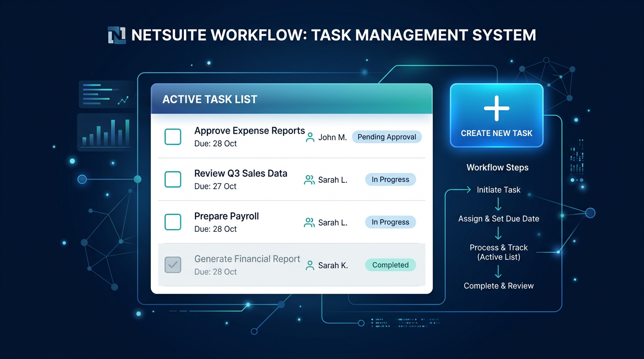
Task: Click the Completed status badge
Action: 390,265
